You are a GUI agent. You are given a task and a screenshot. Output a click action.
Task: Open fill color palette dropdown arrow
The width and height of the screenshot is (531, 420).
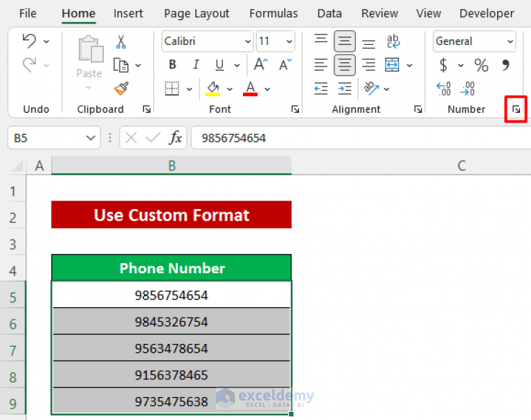coord(230,89)
